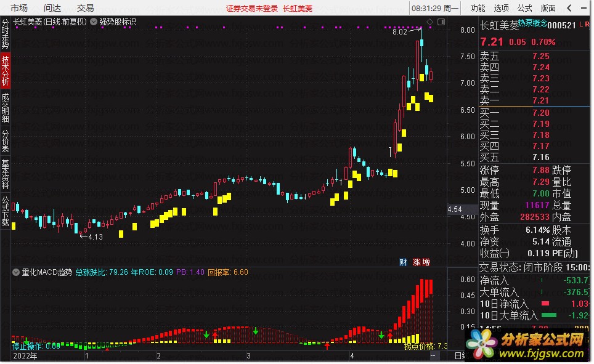Image resolution: width=594 pixels, height=364 pixels.
Task: Click the 0.70% change value
Action: pyautogui.click(x=543, y=42)
